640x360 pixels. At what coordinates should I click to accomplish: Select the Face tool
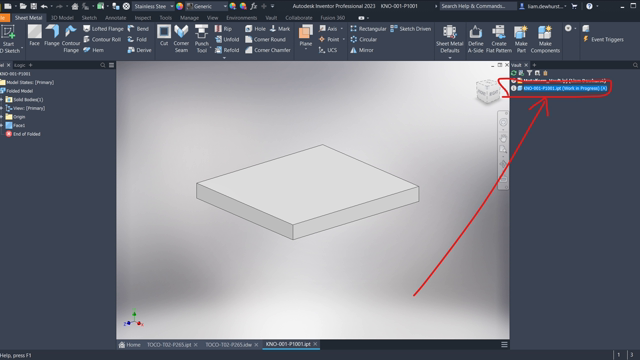point(35,35)
